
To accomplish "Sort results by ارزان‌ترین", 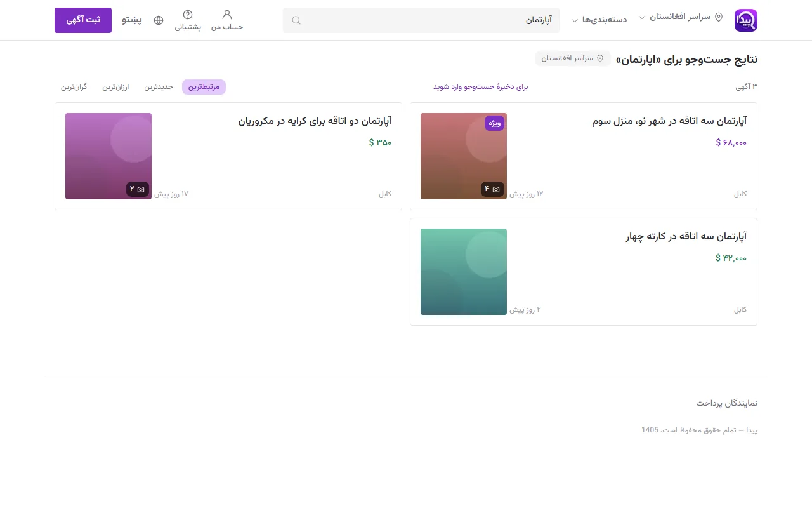I will pyautogui.click(x=116, y=87).
